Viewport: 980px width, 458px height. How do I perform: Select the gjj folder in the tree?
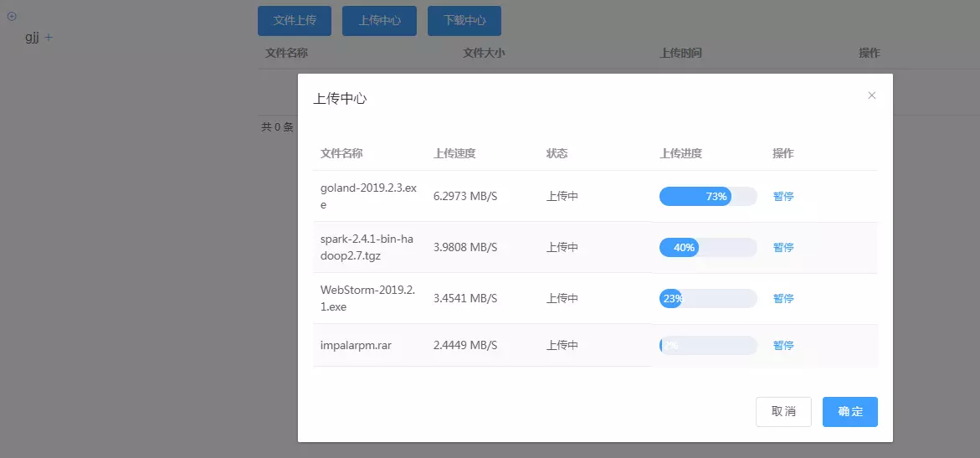32,38
